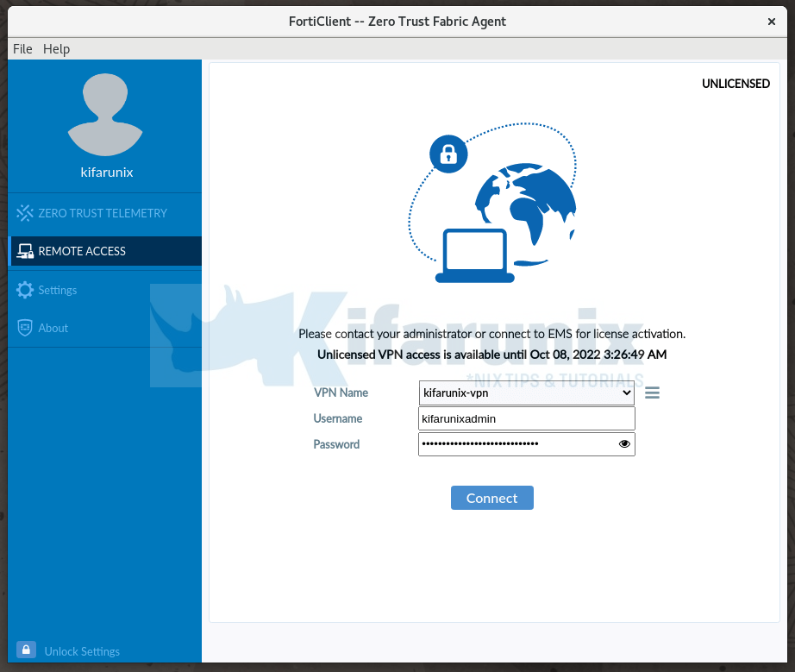Click the UNLICENSED status text

coord(736,84)
